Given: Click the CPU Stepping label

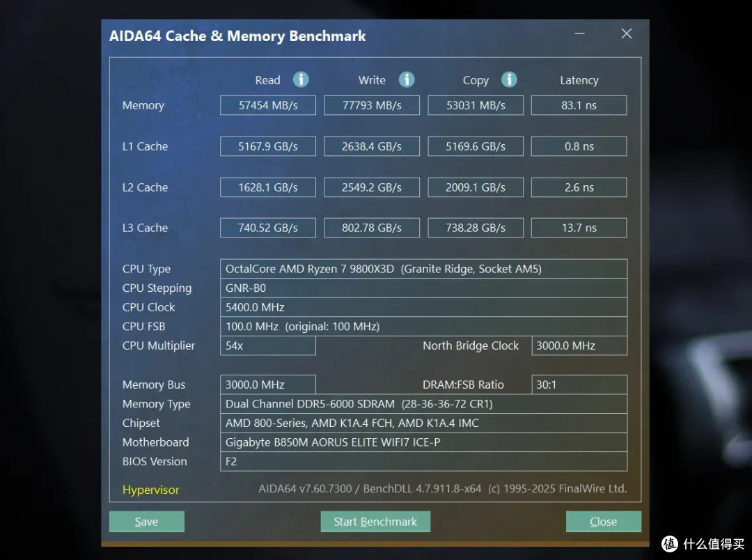Looking at the screenshot, I should click(157, 288).
